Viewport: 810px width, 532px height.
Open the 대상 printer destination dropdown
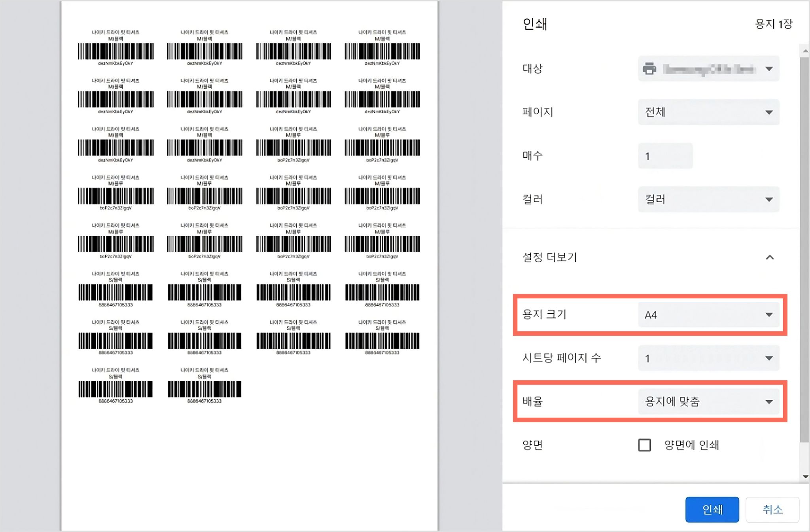(708, 69)
